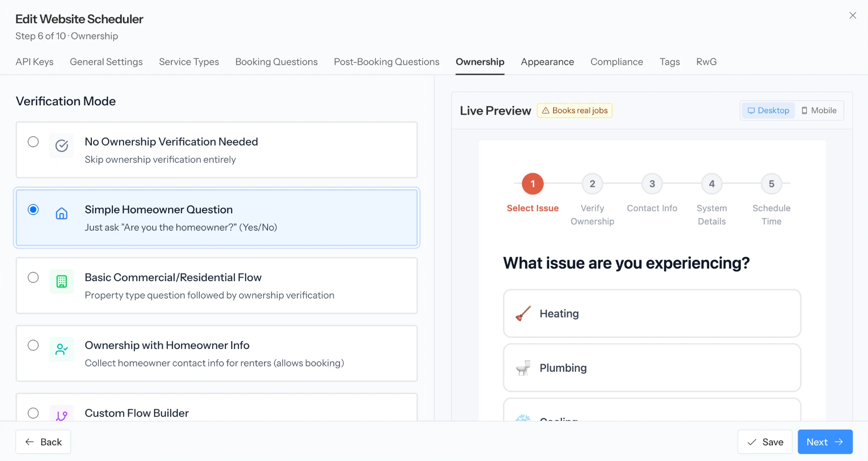Choose Basic Commercial/Residential Flow radio button

click(33, 278)
